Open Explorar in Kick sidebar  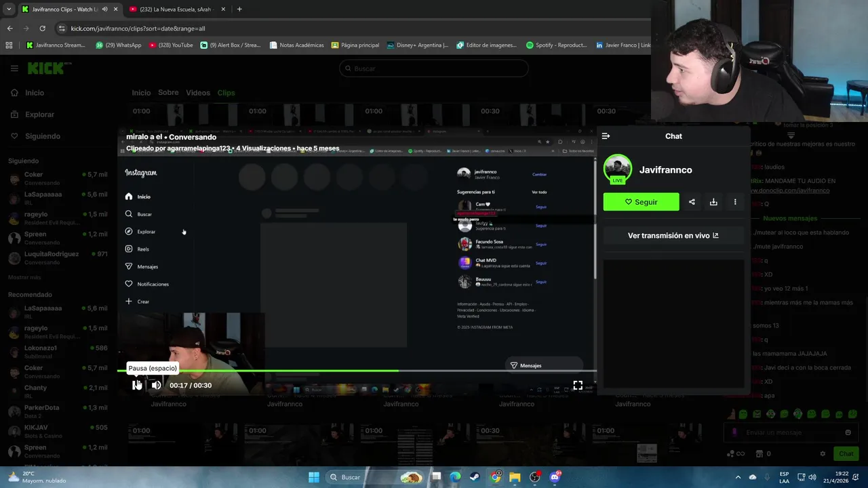pos(39,115)
